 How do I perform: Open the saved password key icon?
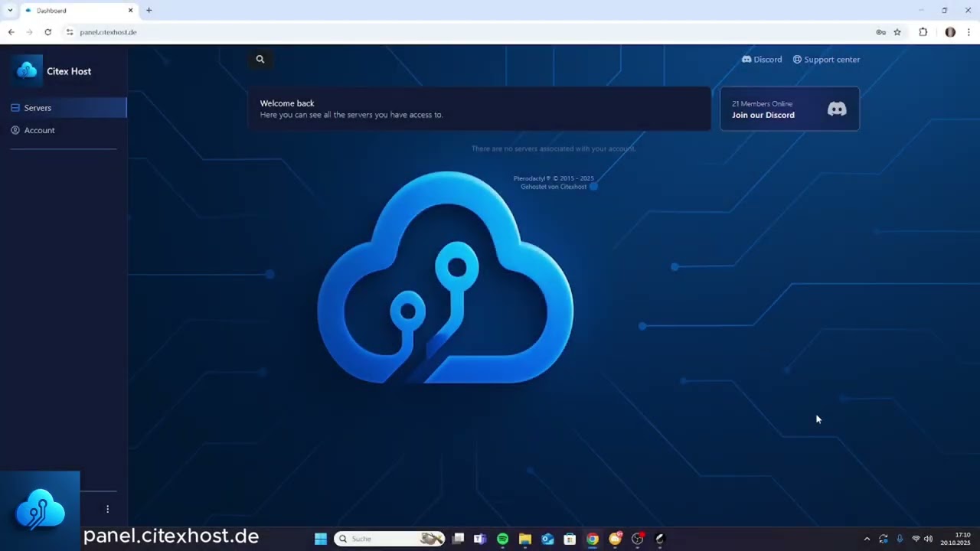click(881, 32)
